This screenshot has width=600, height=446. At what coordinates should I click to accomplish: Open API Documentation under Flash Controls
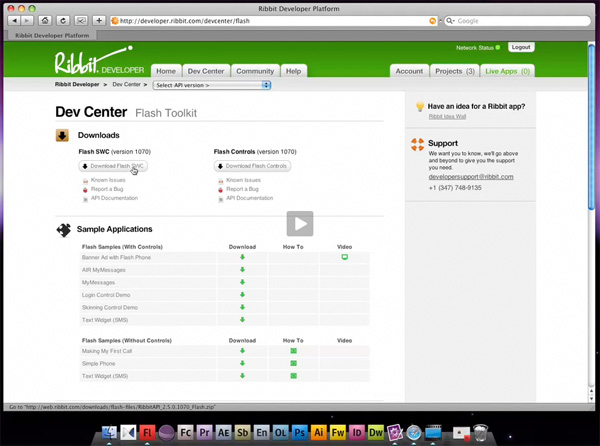(x=249, y=198)
